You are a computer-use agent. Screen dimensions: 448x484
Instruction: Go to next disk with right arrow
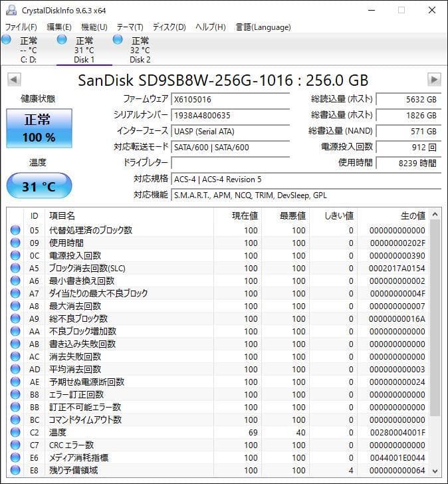434,80
